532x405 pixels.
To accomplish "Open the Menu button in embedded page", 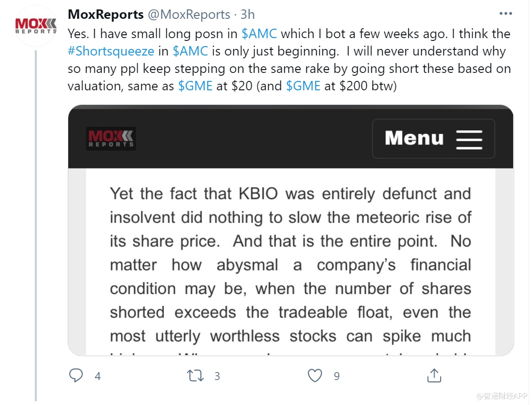I will click(x=433, y=139).
